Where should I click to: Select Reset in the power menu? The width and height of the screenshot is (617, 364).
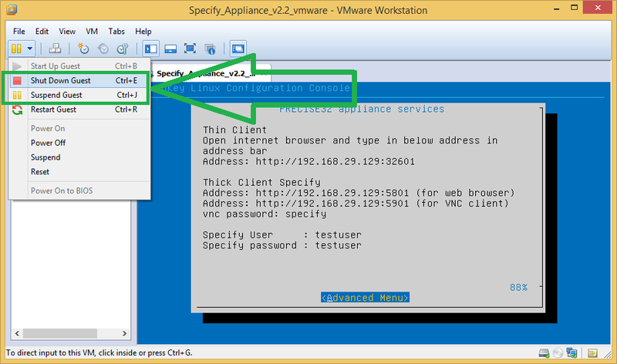pyautogui.click(x=79, y=171)
